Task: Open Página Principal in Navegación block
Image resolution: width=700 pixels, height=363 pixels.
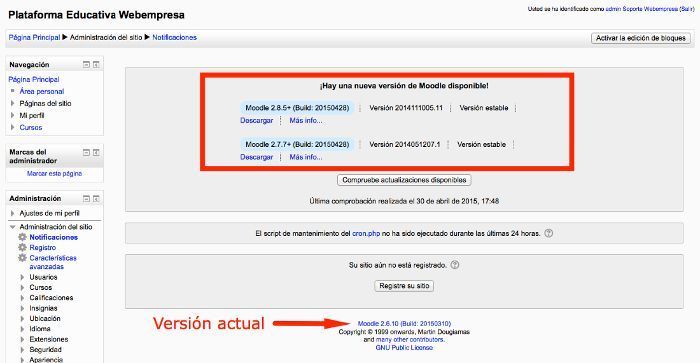Action: point(34,79)
